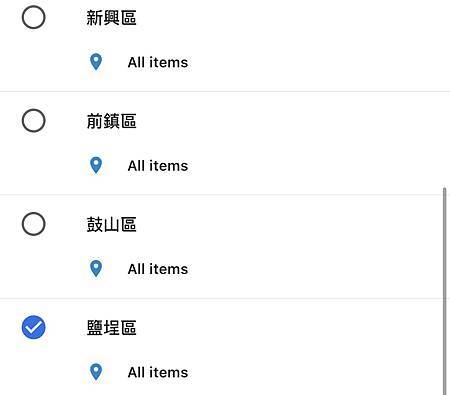The height and width of the screenshot is (395, 450).
Task: Click empty space right of 鼓山區 title
Action: click(287, 224)
